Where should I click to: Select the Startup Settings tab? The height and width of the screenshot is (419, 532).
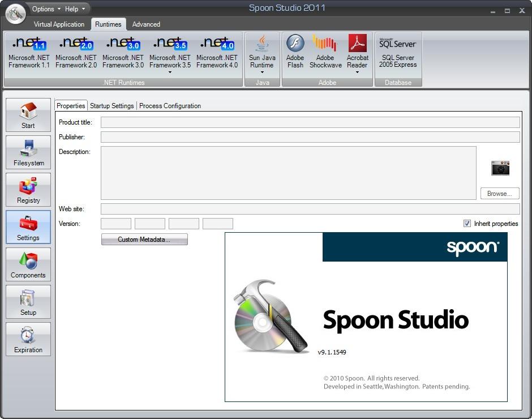[x=112, y=105]
